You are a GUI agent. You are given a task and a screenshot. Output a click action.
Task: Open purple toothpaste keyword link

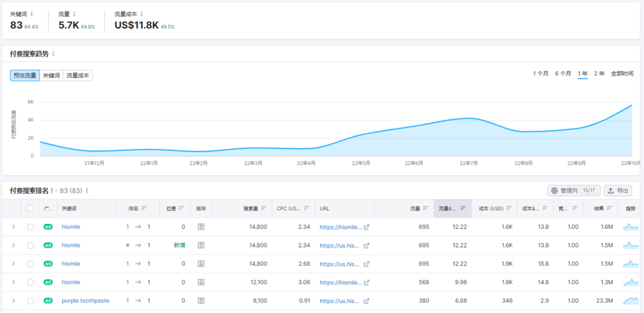click(x=85, y=300)
